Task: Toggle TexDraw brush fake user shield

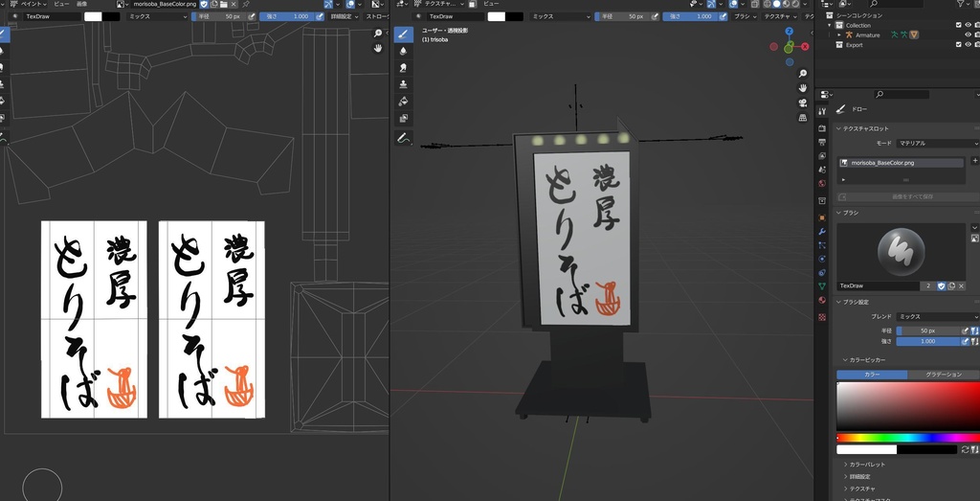Action: point(942,285)
